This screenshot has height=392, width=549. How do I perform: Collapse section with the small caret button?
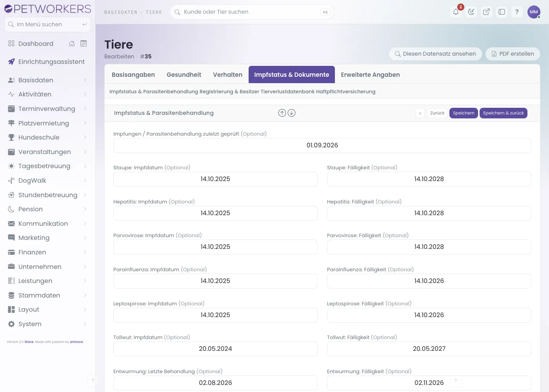pos(420,113)
